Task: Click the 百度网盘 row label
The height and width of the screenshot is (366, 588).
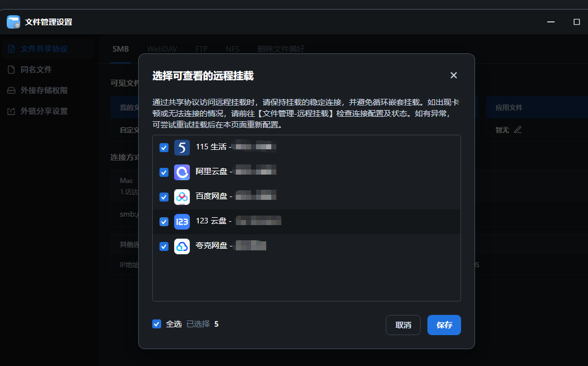Action: (x=212, y=196)
